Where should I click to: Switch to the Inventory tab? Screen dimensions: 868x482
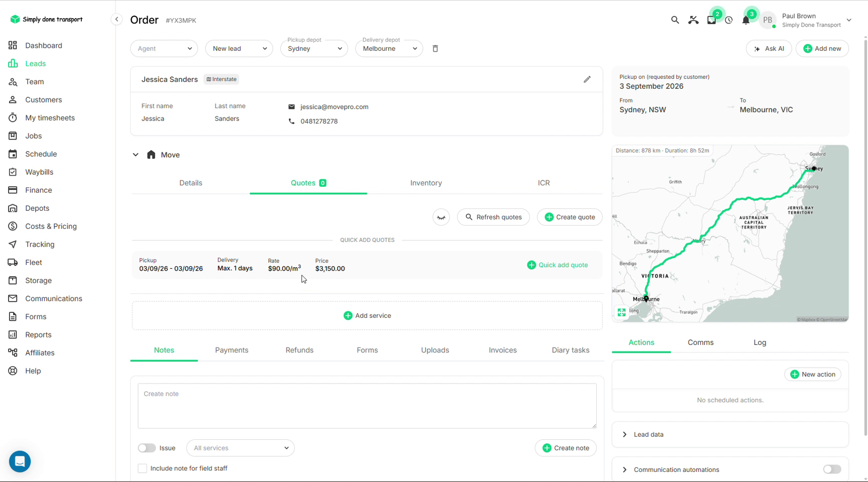pyautogui.click(x=426, y=183)
